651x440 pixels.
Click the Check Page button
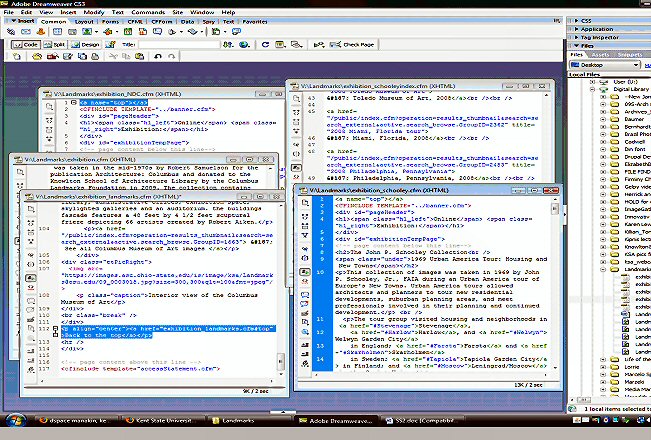(x=352, y=44)
